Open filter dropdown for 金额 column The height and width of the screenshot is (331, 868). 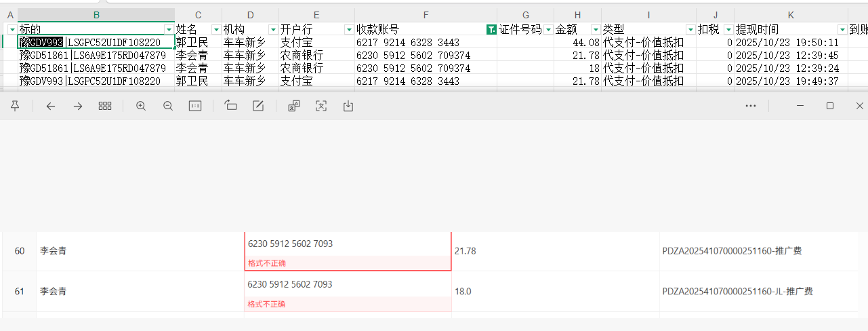tap(596, 29)
